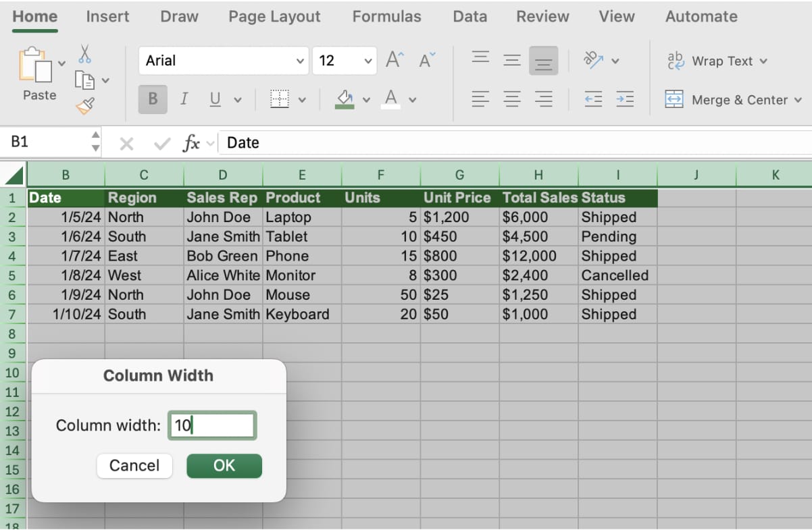The width and height of the screenshot is (812, 532).
Task: Toggle italic formatting on
Action: (x=183, y=99)
